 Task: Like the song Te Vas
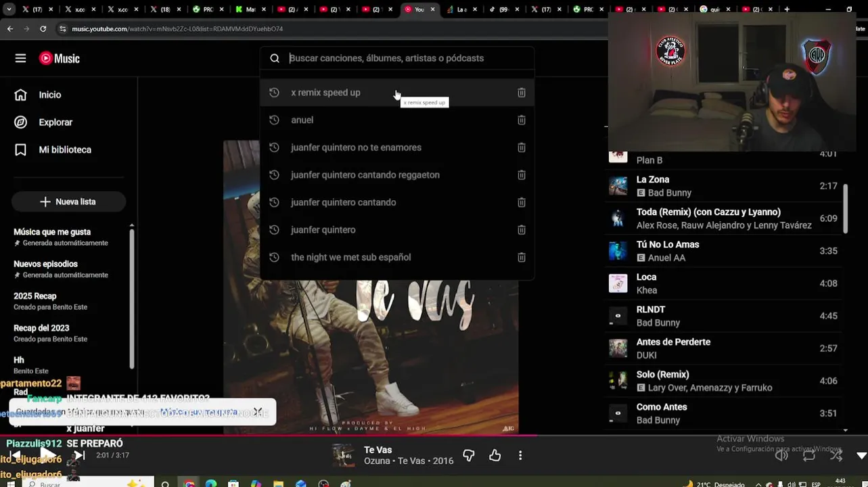coord(495,456)
